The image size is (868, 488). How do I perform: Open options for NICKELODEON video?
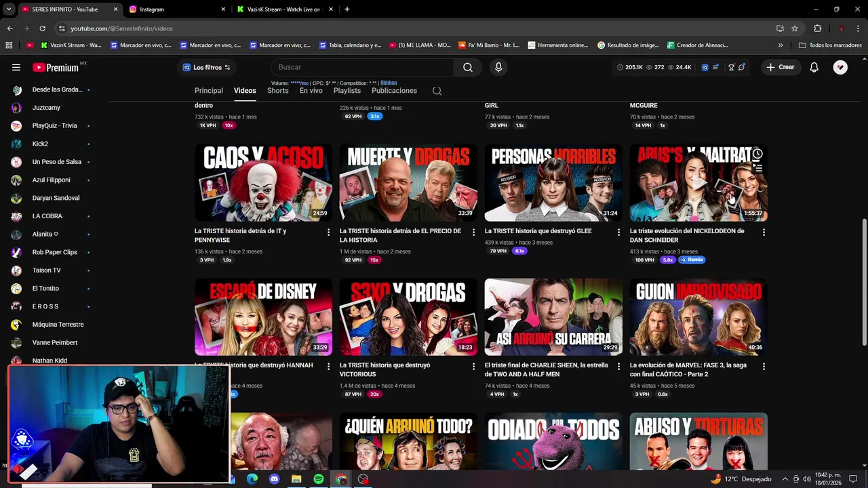(x=764, y=232)
